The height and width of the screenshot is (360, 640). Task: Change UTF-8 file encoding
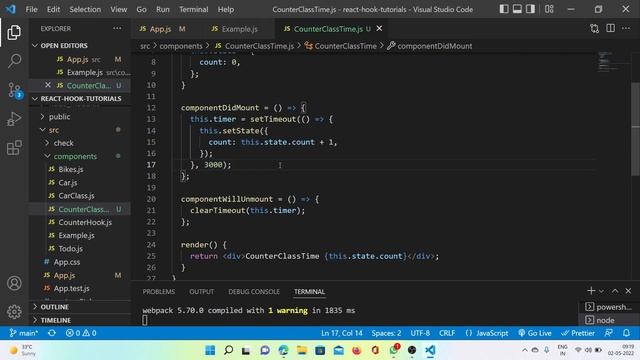pyautogui.click(x=420, y=333)
